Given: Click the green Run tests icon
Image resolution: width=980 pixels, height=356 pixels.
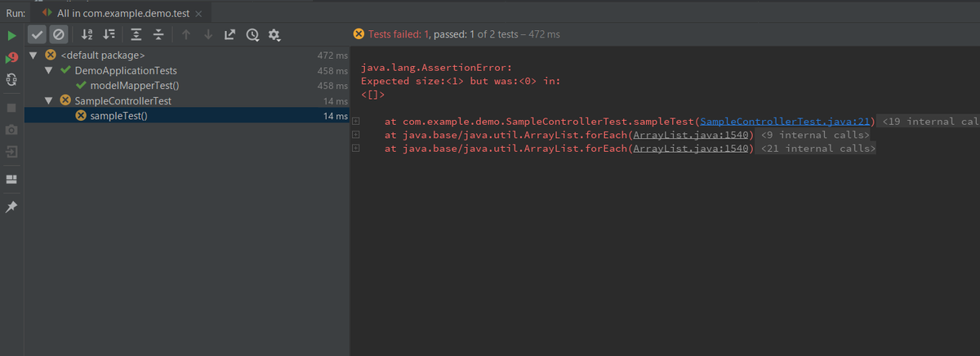Looking at the screenshot, I should pos(11,36).
